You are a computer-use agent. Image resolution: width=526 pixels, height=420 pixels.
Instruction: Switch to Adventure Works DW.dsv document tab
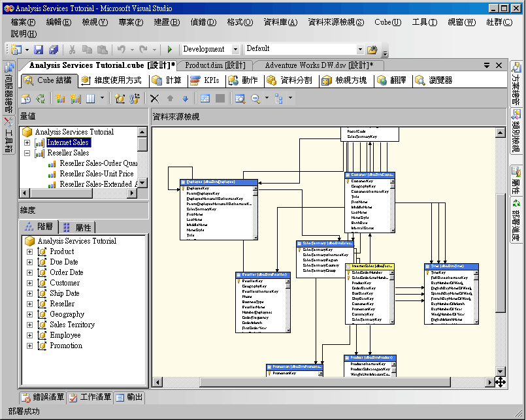[319, 65]
